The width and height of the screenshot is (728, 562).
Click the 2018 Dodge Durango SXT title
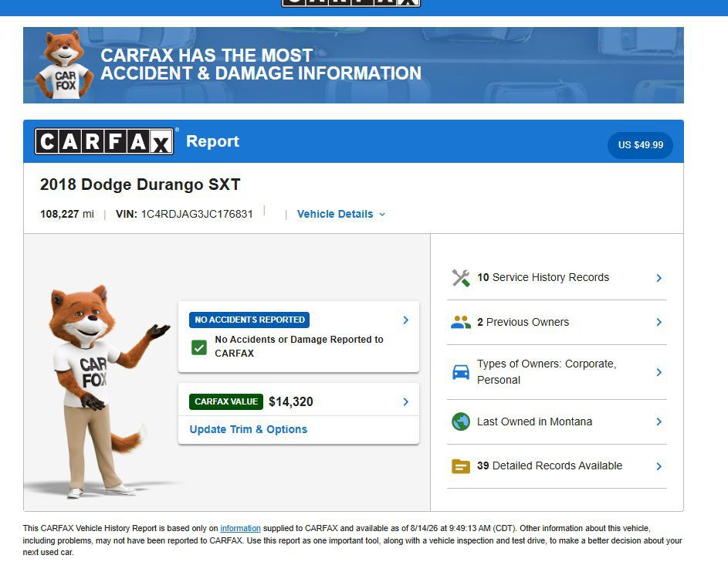(141, 185)
